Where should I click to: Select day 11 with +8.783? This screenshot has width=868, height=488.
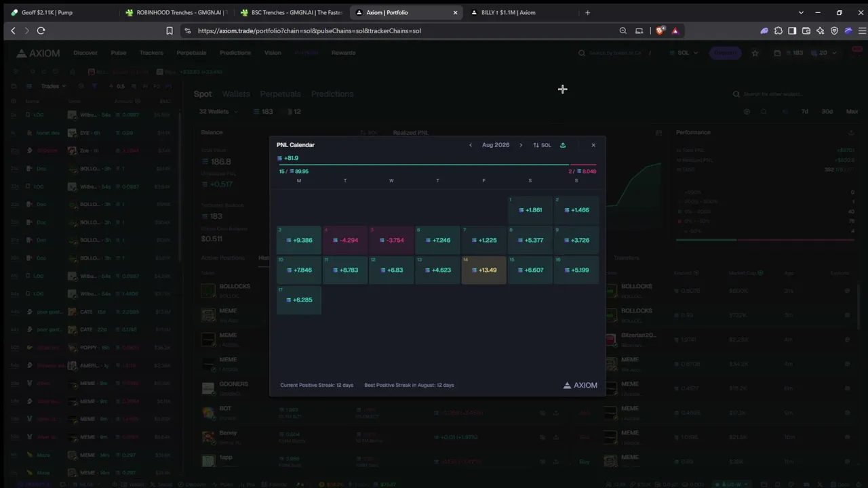[x=345, y=270]
